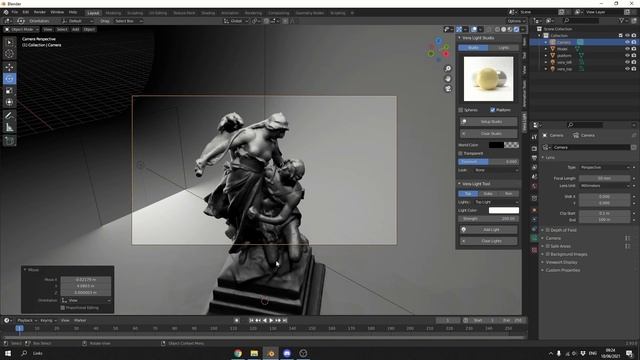Click the Windows Start button

[8, 353]
